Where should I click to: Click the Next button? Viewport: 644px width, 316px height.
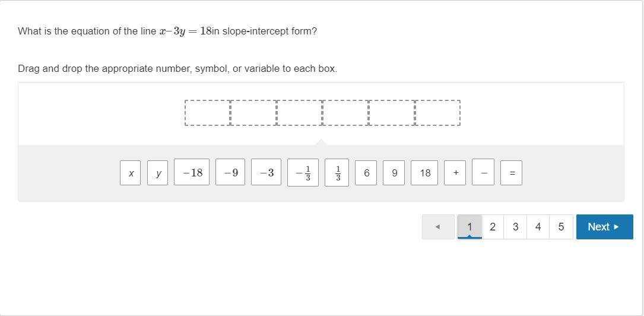(604, 227)
